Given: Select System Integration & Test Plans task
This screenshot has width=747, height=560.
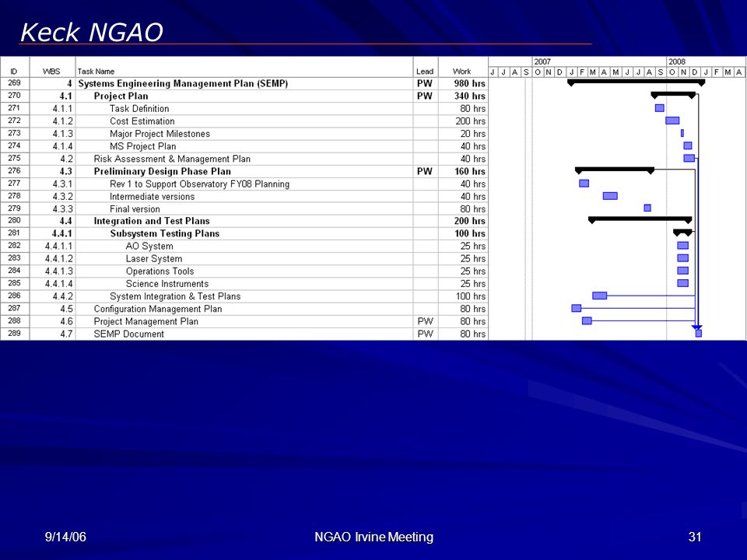Looking at the screenshot, I should tap(175, 296).
